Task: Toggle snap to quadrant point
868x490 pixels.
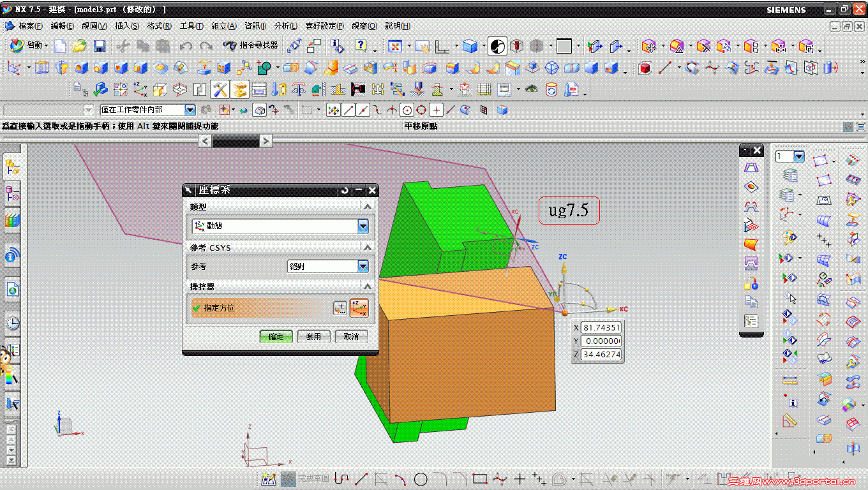Action: (421, 110)
